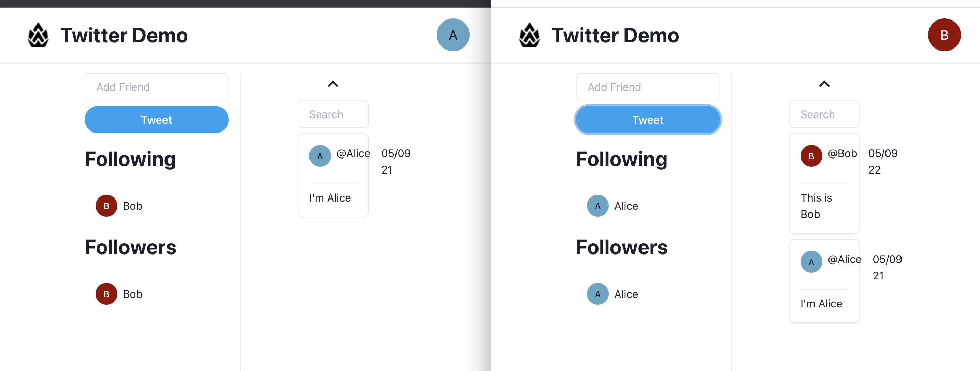This screenshot has height=371, width=980.
Task: Select Bob from Alice's Following list
Action: coord(132,206)
